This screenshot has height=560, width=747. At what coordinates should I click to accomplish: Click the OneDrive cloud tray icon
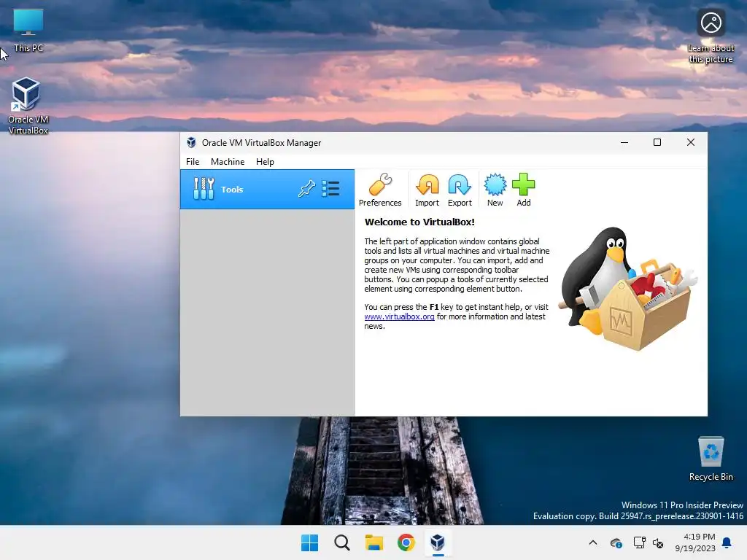point(616,542)
